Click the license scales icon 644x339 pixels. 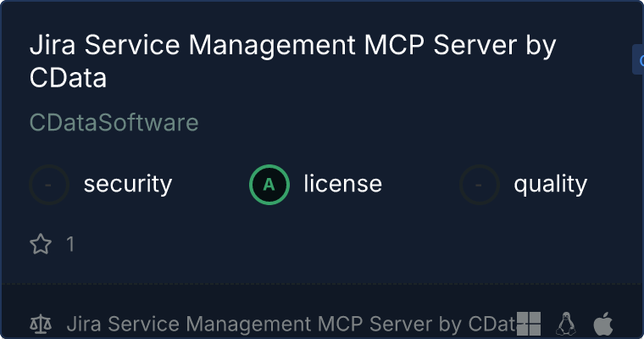click(x=41, y=324)
